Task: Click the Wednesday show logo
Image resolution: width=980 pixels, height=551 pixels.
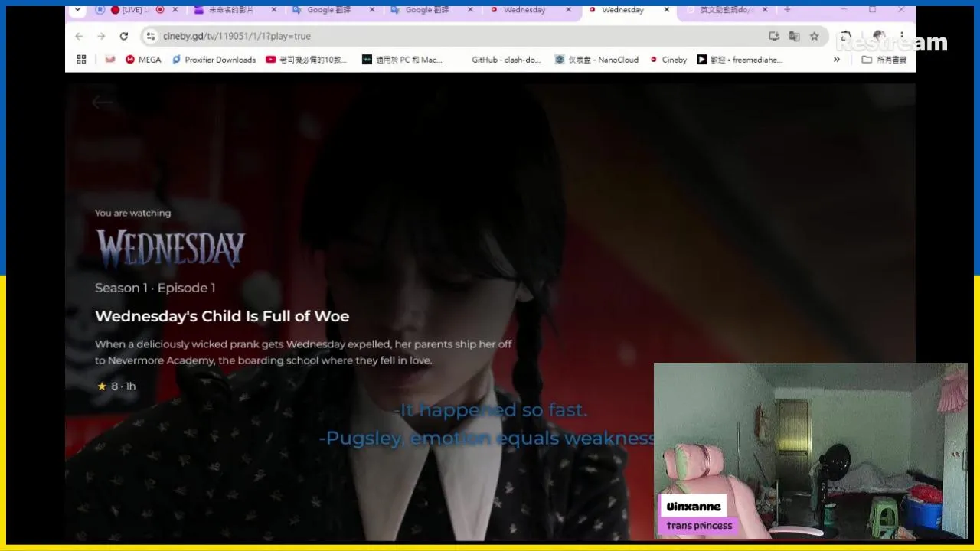Action: 170,248
